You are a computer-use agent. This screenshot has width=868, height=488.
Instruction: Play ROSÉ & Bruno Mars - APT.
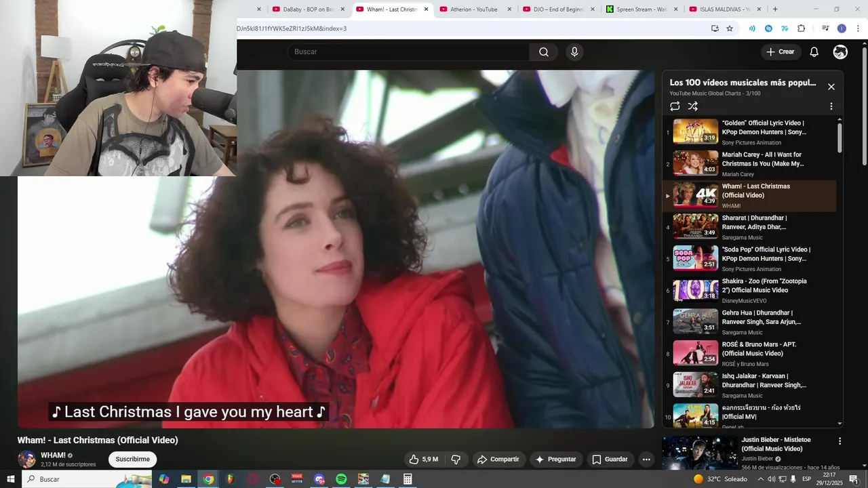pos(749,354)
